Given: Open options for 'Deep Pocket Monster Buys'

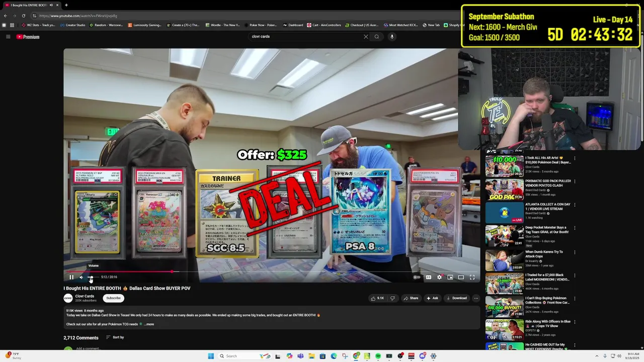Looking at the screenshot, I should pyautogui.click(x=575, y=229).
